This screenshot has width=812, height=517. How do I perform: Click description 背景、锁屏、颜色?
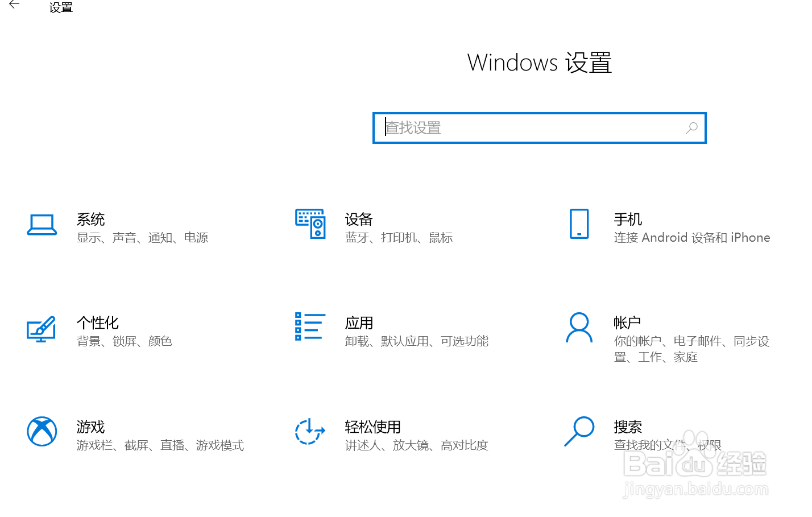(125, 341)
